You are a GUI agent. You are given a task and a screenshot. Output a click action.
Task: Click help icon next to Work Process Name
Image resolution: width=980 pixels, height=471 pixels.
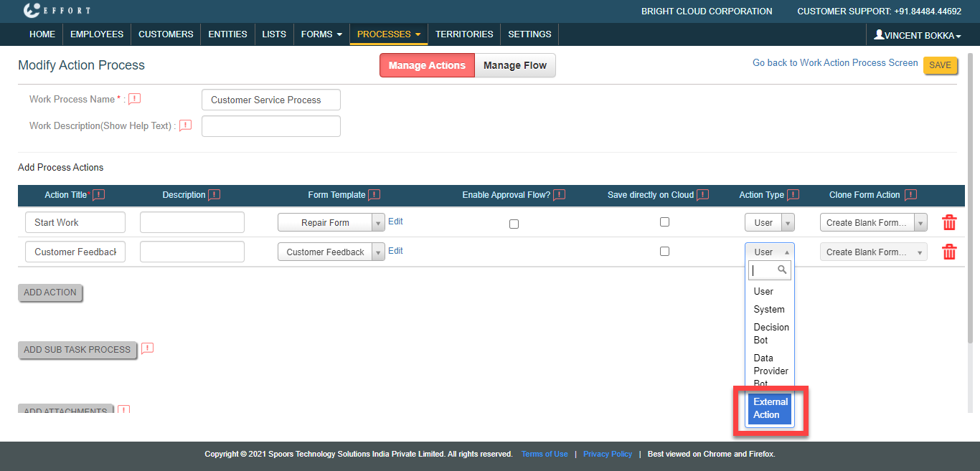[x=134, y=99]
